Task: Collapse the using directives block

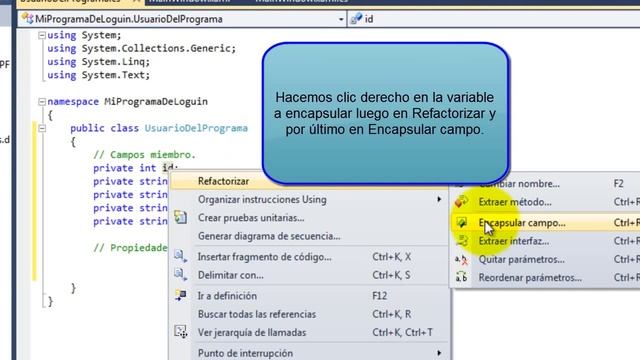Action: (42, 36)
